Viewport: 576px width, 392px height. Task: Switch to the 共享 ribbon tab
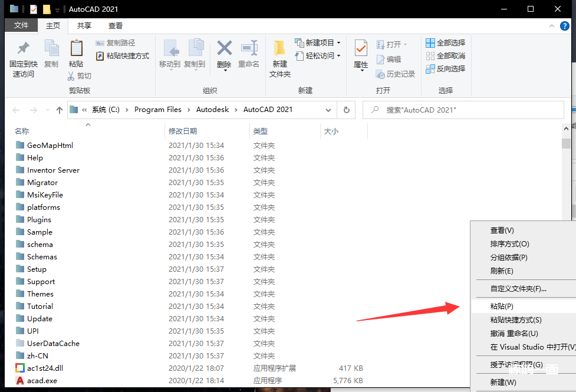pyautogui.click(x=84, y=26)
